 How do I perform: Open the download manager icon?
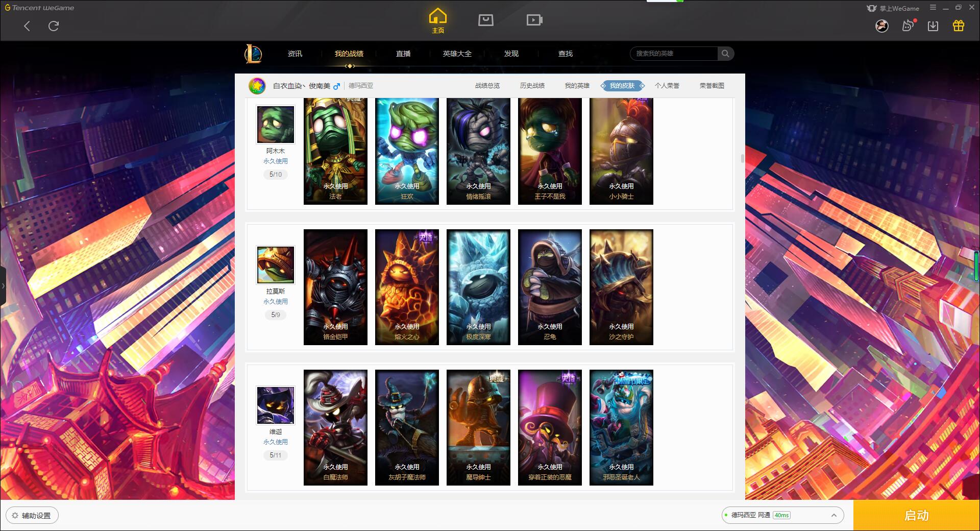point(933,26)
